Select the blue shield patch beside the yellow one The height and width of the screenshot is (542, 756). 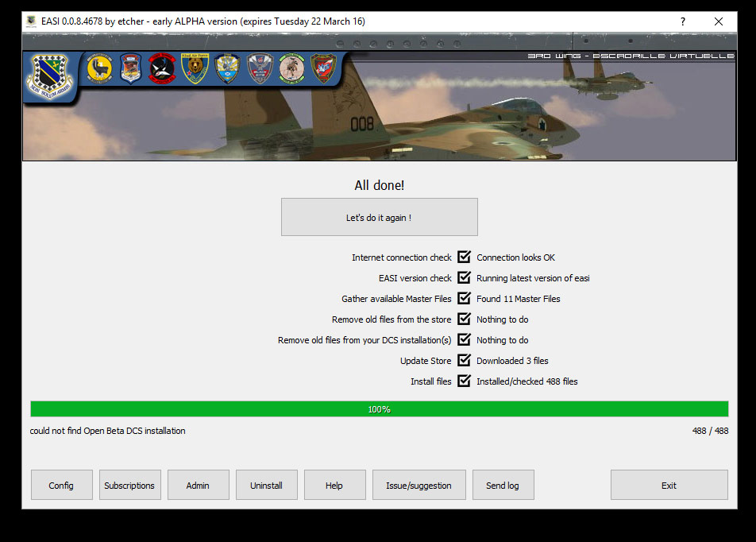tap(131, 69)
